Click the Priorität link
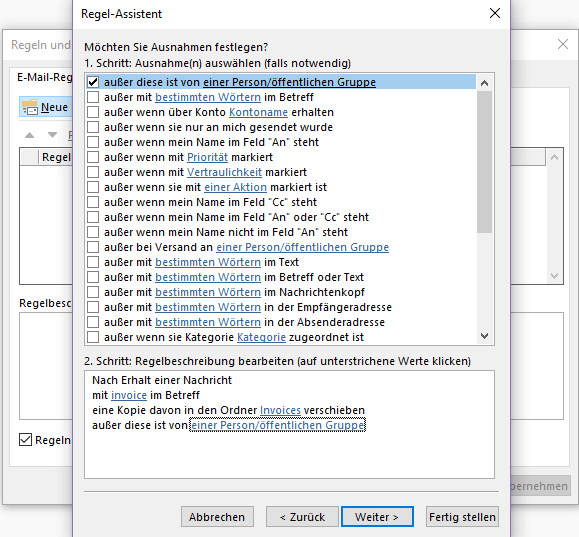Screen dimensions: 579x537 point(208,157)
